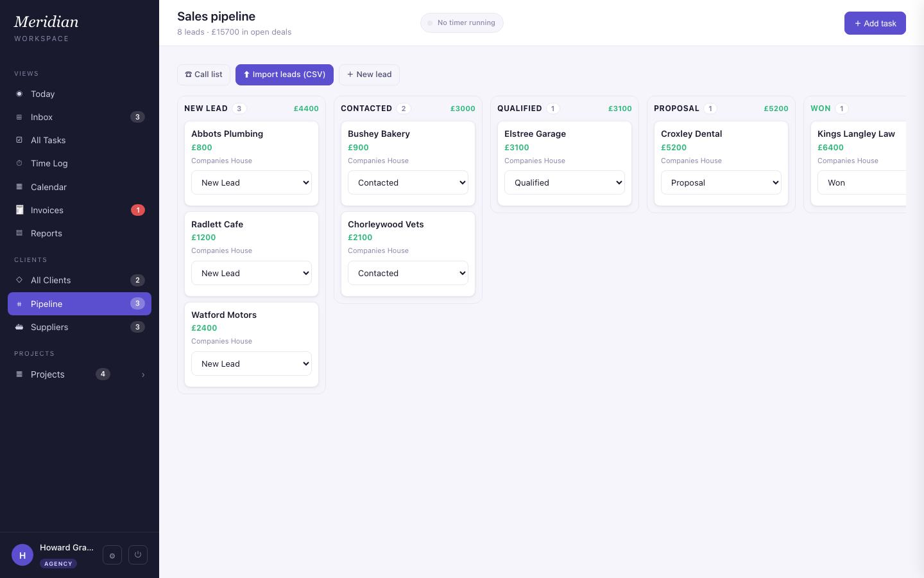Click the Suppliers sidebar icon
The width and height of the screenshot is (924, 578).
(19, 327)
